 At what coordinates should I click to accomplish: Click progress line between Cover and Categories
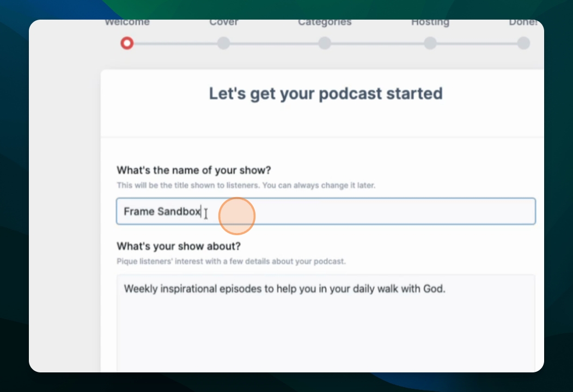(x=274, y=44)
